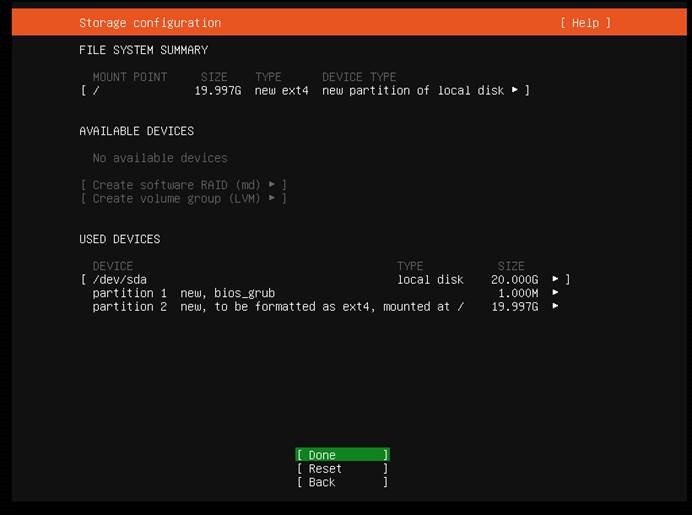
Task: Click the new ext4 type value
Action: 282,90
